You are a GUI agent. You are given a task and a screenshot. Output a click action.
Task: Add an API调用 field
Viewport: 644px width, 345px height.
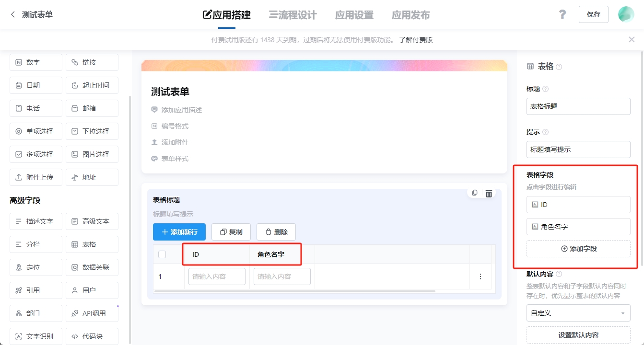coord(92,313)
